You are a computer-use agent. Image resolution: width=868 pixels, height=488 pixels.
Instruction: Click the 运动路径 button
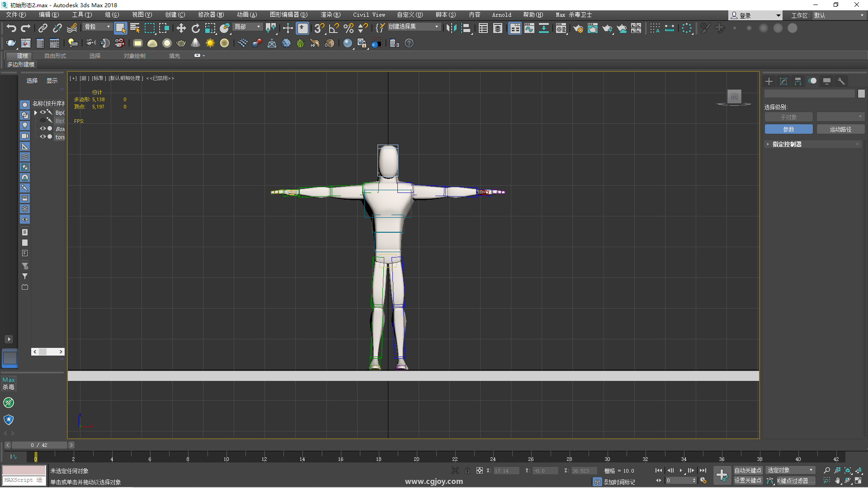tap(841, 129)
